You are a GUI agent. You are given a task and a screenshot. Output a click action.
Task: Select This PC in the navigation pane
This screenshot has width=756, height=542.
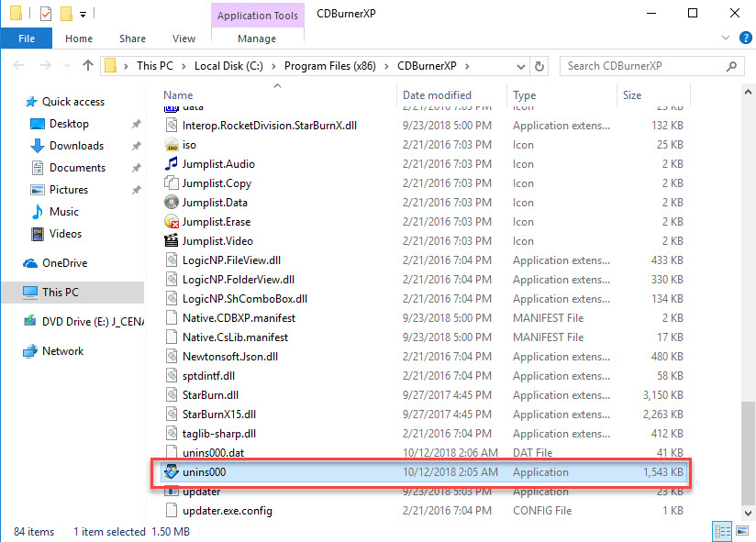(72, 293)
